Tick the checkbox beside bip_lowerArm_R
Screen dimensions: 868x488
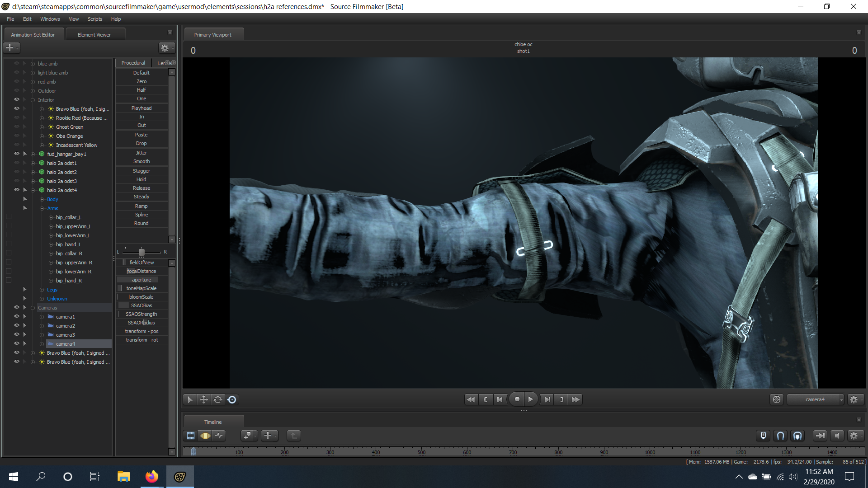[x=9, y=271]
